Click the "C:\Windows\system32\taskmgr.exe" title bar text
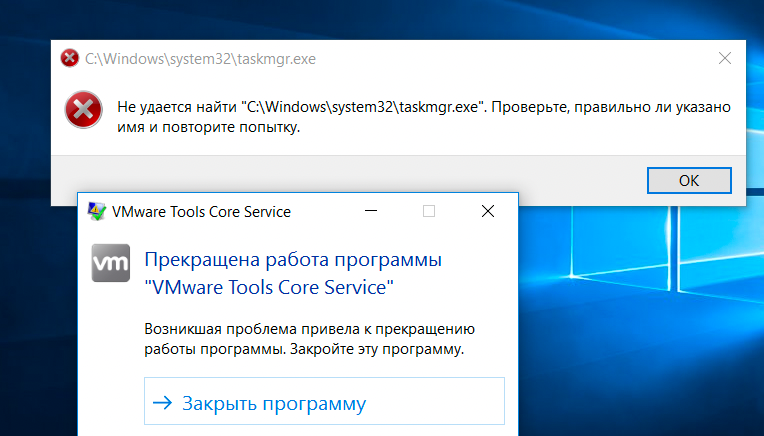764x436 pixels. click(x=200, y=59)
